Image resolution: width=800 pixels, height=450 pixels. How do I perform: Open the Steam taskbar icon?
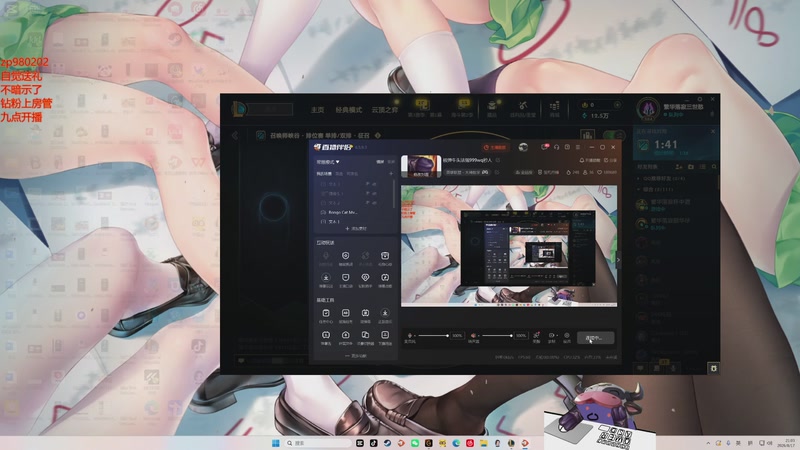(x=387, y=443)
